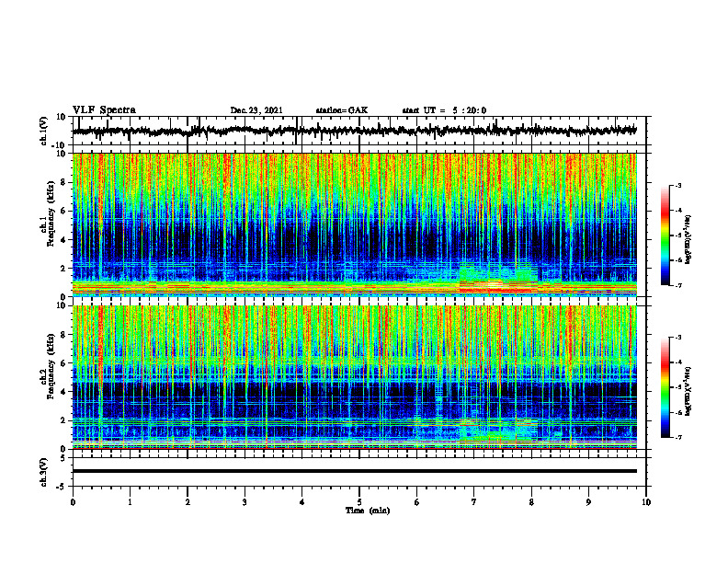Screen dimensions: 728x563
Task: Click the '0' tick on time axis
Action: point(73,502)
